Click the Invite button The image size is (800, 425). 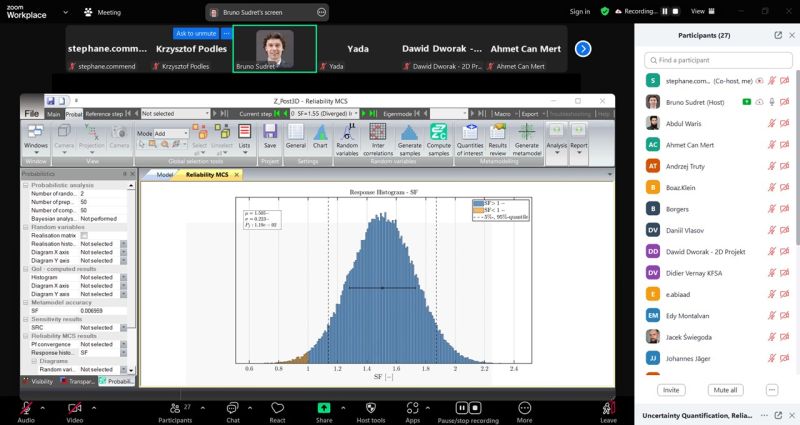(x=671, y=390)
